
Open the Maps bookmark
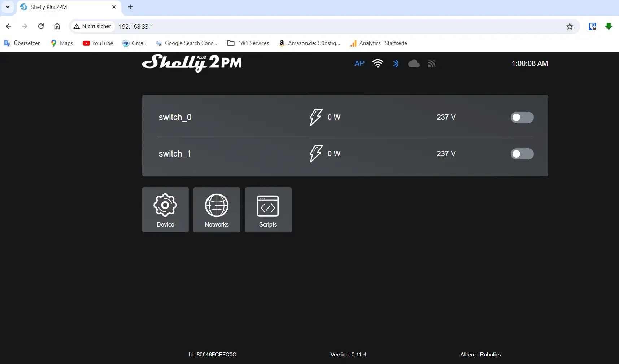click(62, 43)
